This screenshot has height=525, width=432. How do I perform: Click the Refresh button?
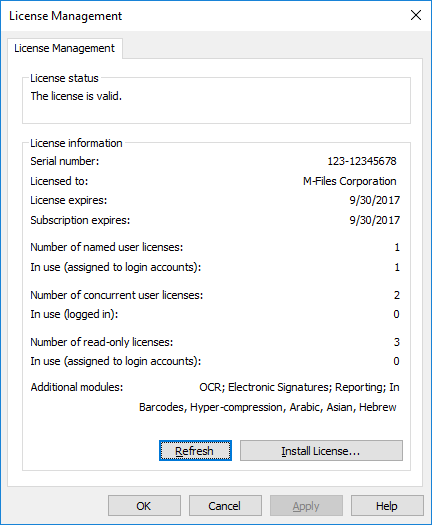click(195, 451)
